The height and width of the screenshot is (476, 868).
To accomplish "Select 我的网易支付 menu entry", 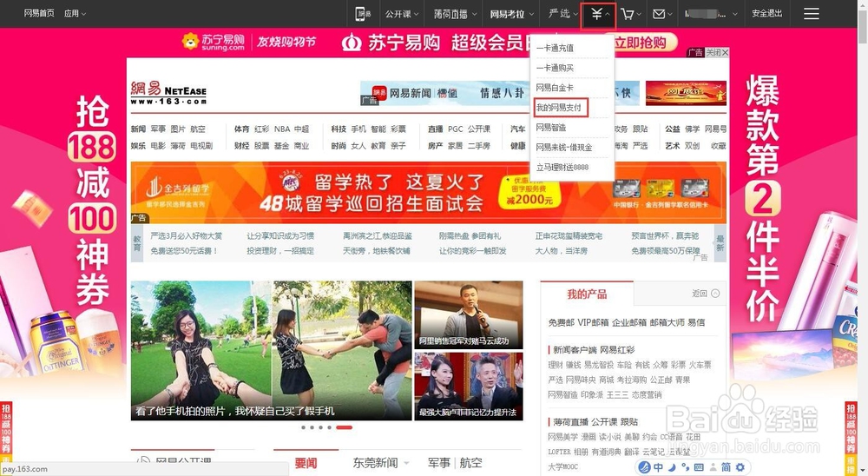I will (x=558, y=108).
